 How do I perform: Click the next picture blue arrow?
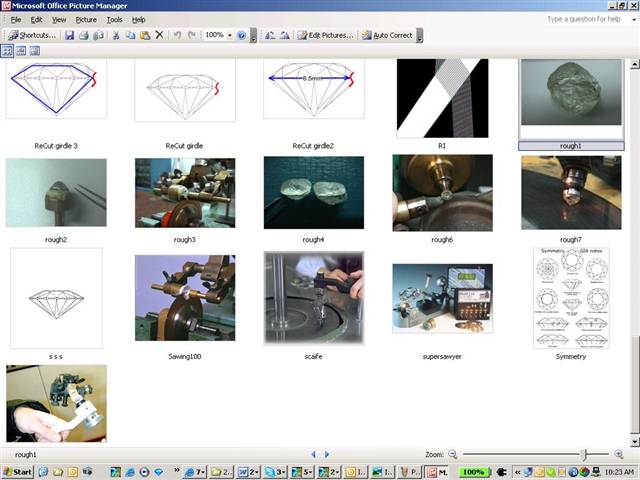(x=327, y=454)
